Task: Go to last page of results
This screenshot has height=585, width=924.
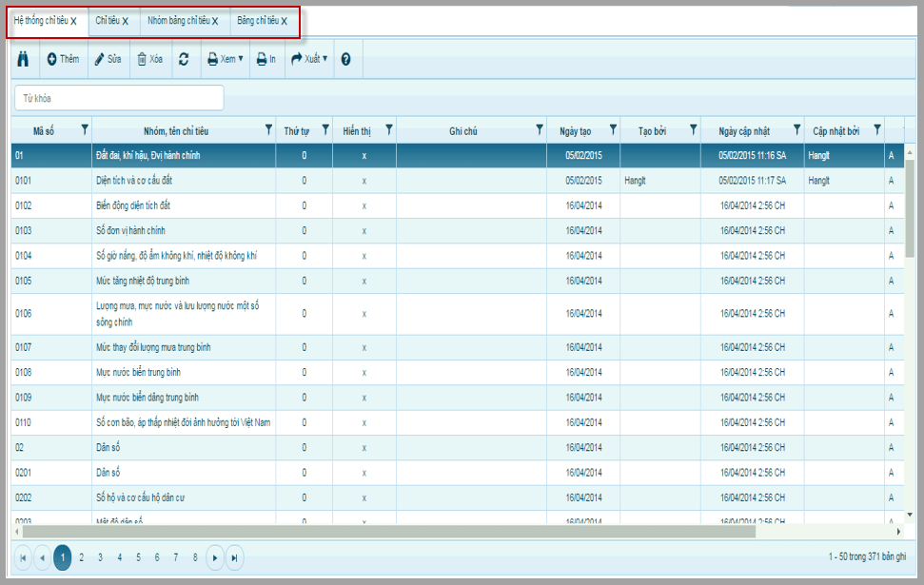Action: (234, 558)
